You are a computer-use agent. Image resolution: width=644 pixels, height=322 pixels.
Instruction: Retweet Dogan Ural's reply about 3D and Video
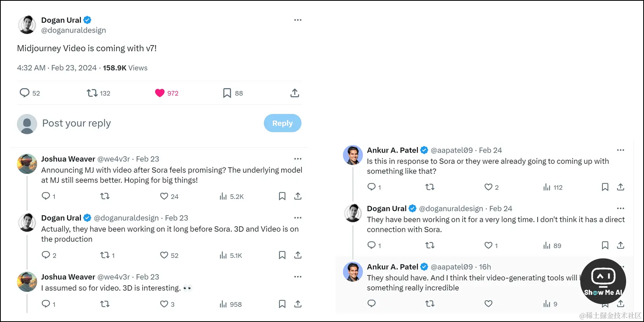pyautogui.click(x=105, y=255)
